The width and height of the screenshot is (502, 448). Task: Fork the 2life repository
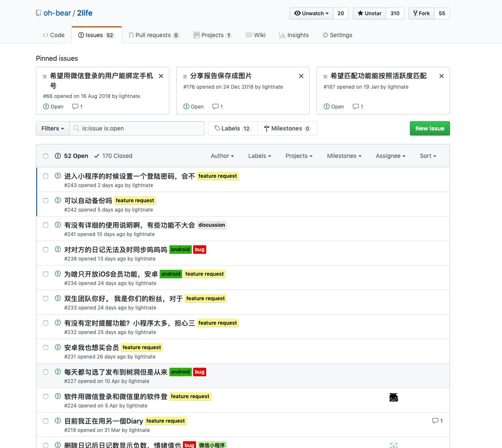point(421,14)
